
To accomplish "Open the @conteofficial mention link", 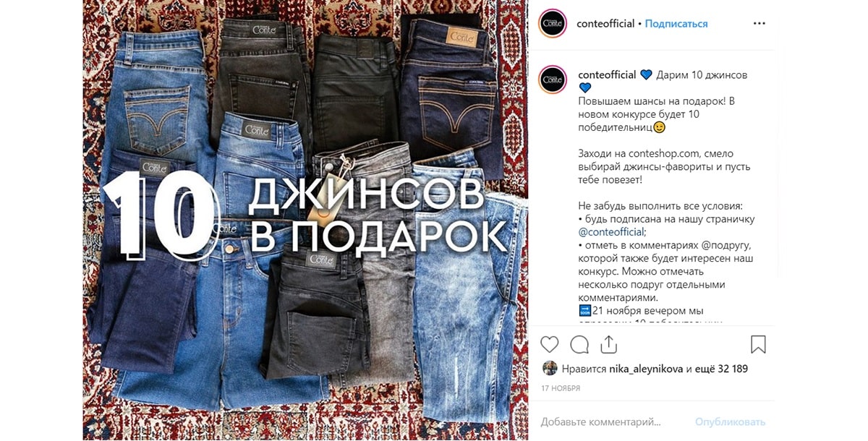I will coord(611,232).
